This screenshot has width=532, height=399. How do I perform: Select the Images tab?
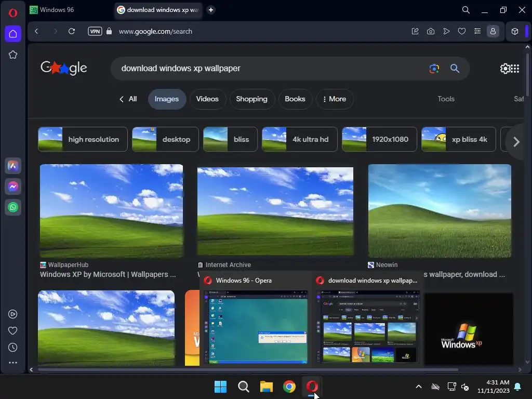click(167, 99)
